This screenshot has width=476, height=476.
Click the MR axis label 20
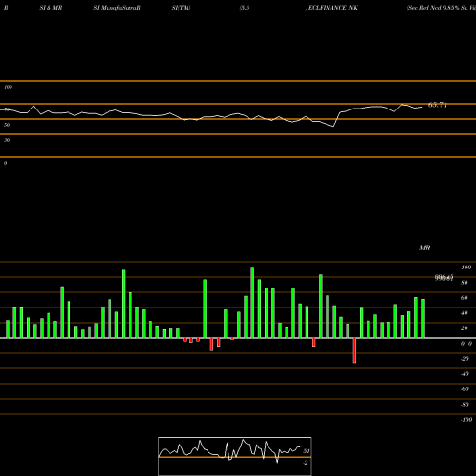coord(464,328)
